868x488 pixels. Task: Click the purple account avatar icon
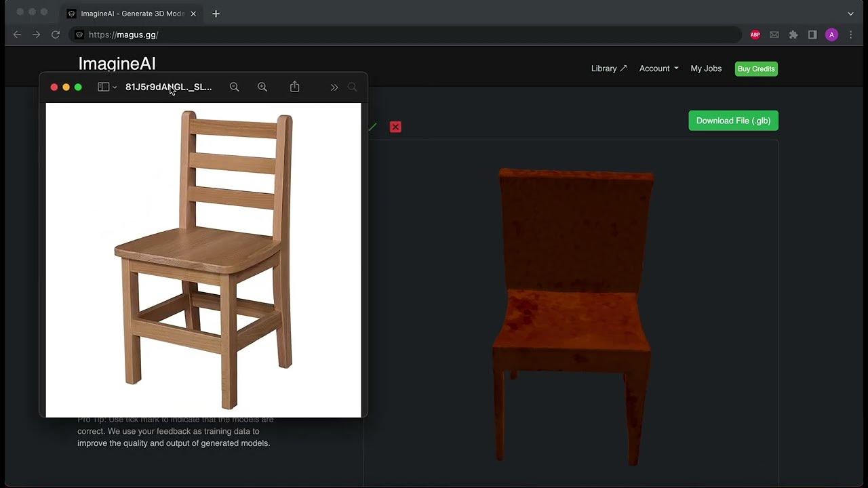[x=831, y=35]
